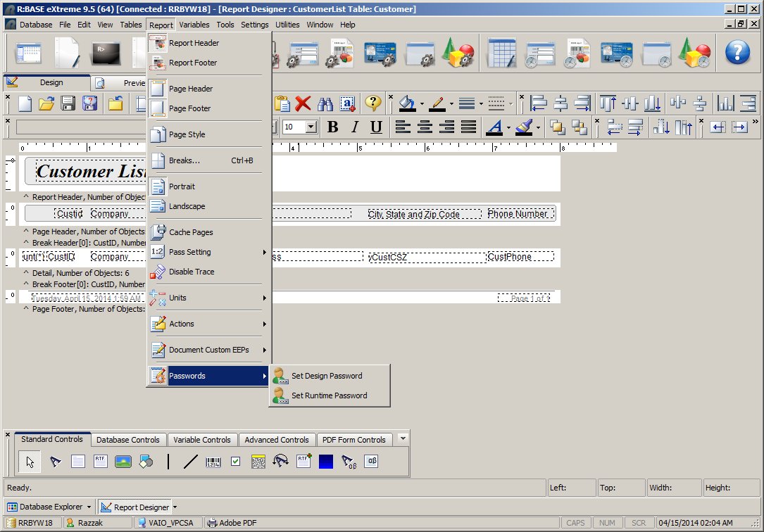Select Landscape in Report menu
This screenshot has height=532, width=764.
click(x=187, y=206)
